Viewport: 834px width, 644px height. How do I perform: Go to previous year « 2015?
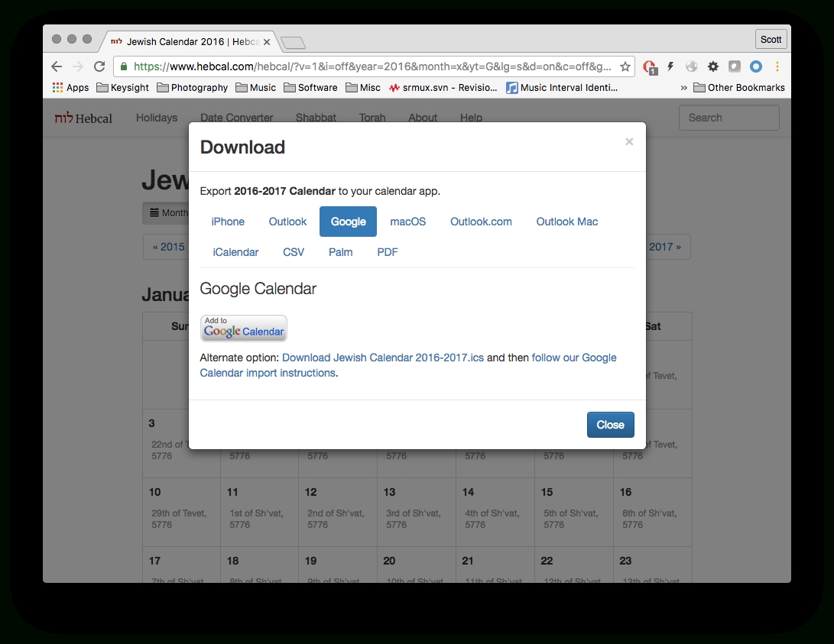[169, 247]
